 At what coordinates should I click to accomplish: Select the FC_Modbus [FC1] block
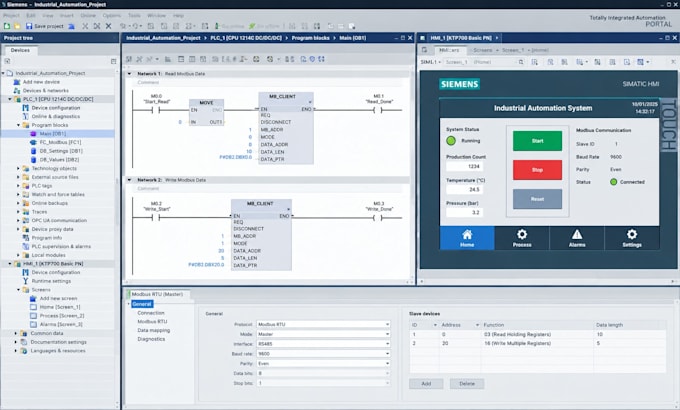(x=60, y=142)
